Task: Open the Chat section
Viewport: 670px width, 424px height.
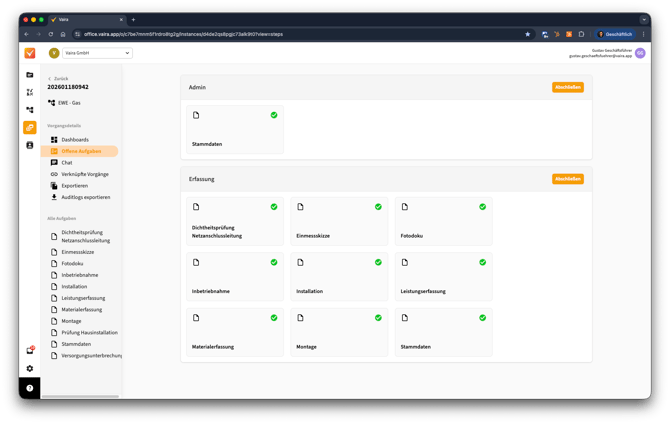Action: (x=66, y=162)
